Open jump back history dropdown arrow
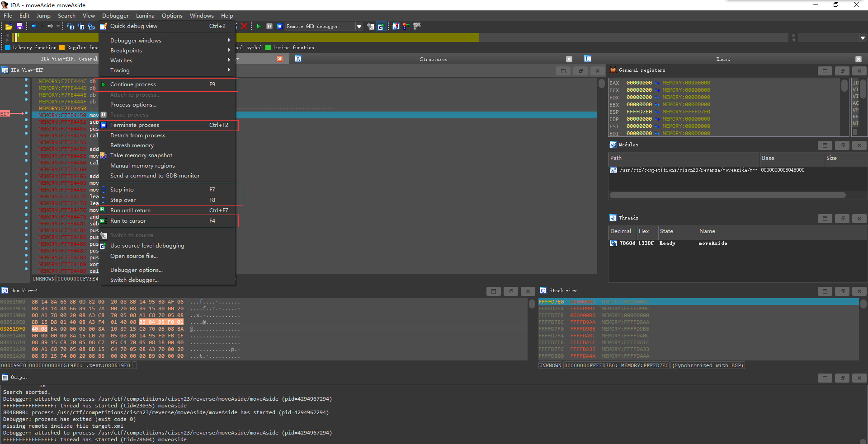Viewport: 868px width, 444px height. (x=42, y=26)
